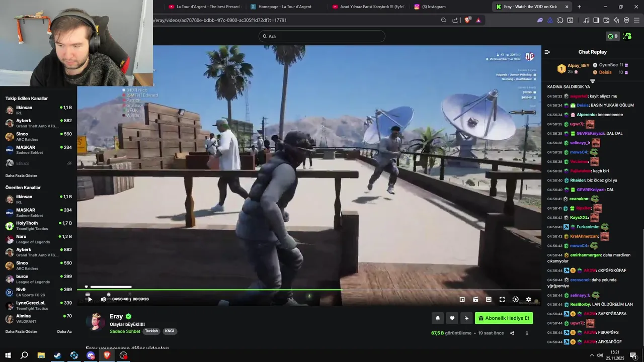Open Naru channel in recommended list

click(39, 239)
